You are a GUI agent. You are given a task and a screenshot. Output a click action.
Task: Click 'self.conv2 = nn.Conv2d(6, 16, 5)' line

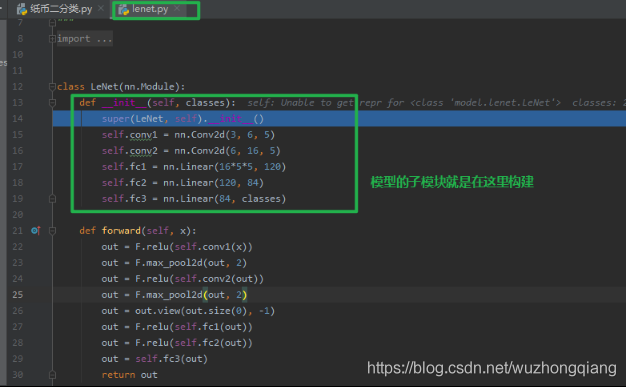[191, 151]
